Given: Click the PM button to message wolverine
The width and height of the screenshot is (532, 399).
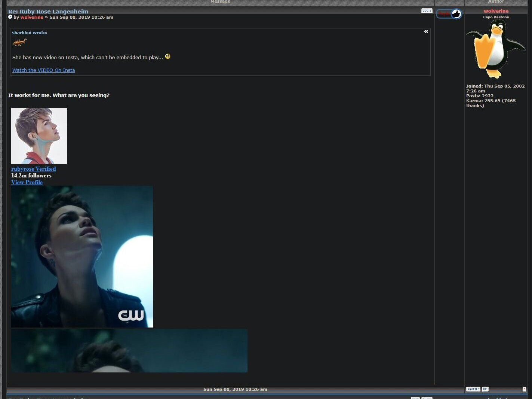Looking at the screenshot, I should [485, 389].
